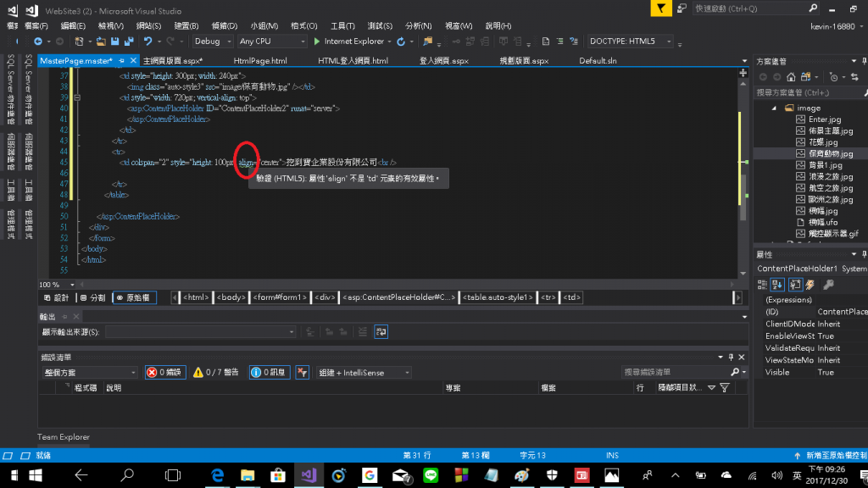Viewport: 868px width, 488px height.
Task: Toggle word wrap icon in Output panel
Action: coord(381,332)
